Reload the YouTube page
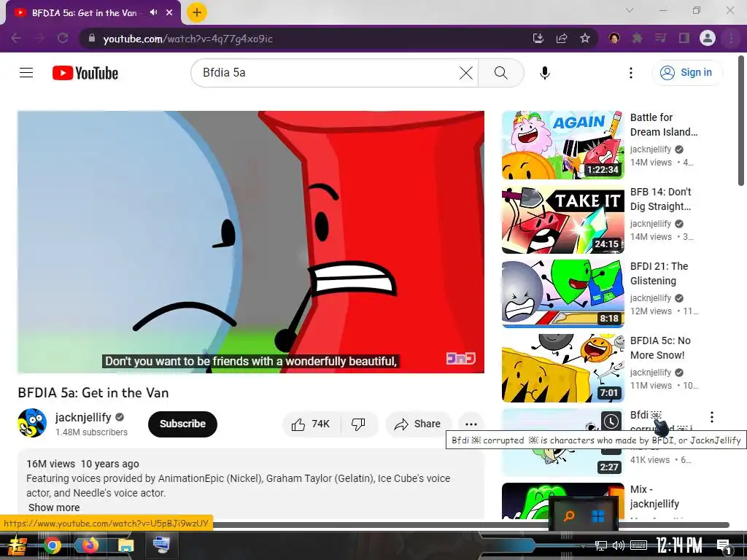 pyautogui.click(x=63, y=38)
